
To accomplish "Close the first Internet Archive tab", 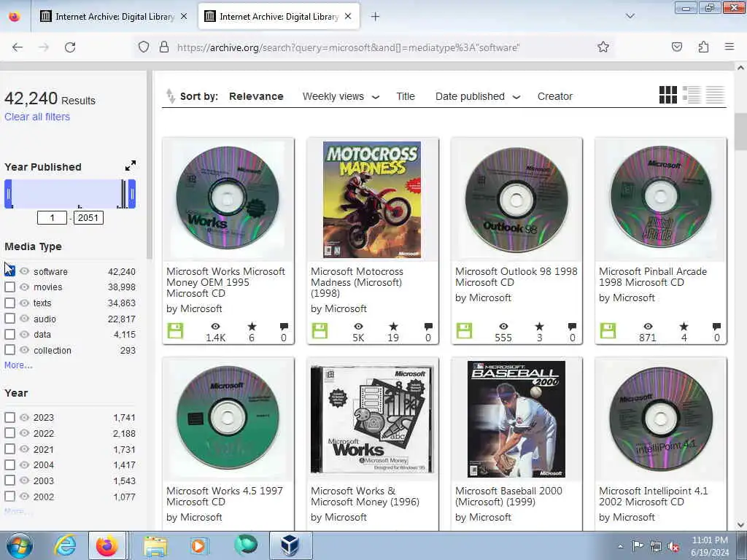I will click(184, 17).
